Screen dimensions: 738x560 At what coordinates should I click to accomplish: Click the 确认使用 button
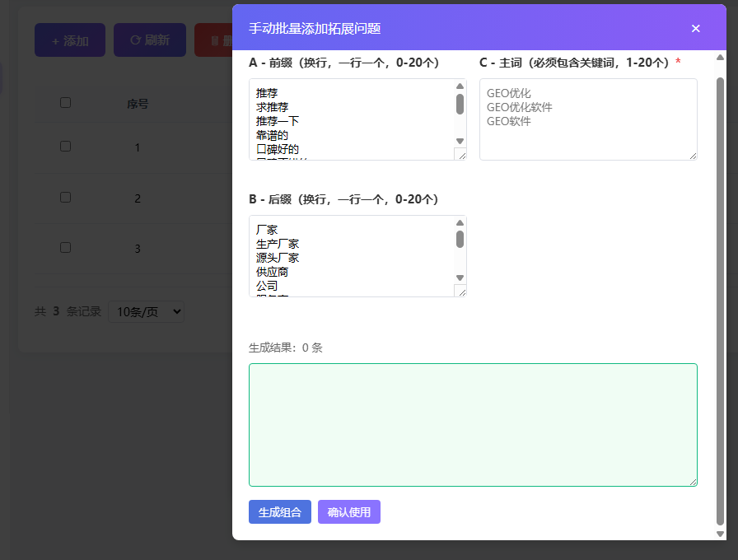click(348, 512)
